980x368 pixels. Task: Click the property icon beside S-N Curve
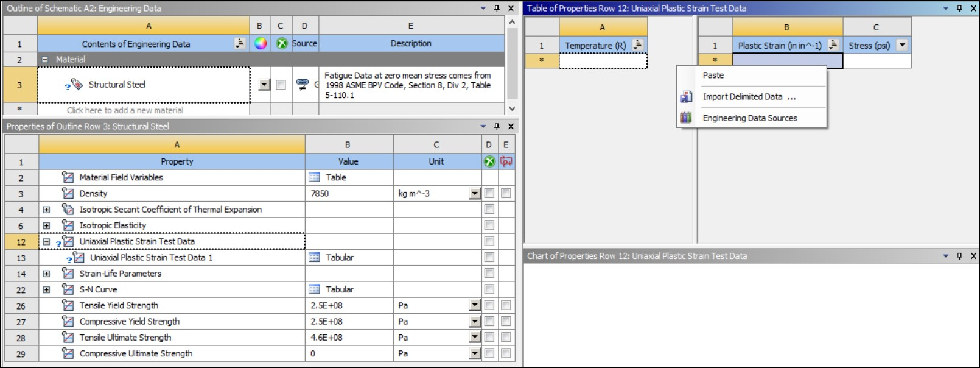68,289
